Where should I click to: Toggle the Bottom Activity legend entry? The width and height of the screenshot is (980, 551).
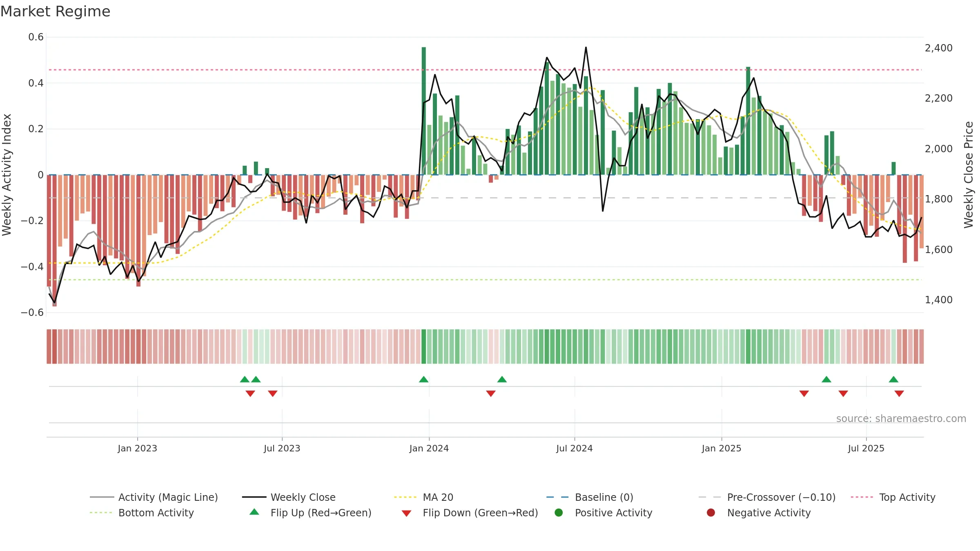[x=142, y=513]
